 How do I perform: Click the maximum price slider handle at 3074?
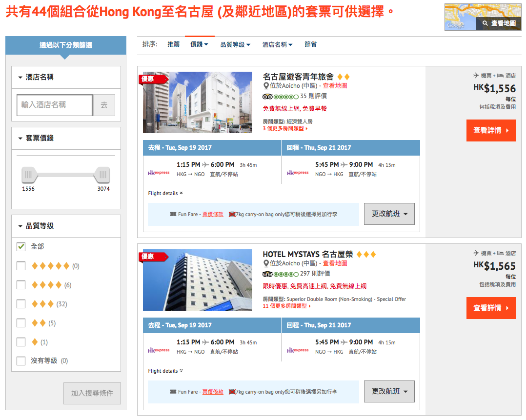coord(102,175)
